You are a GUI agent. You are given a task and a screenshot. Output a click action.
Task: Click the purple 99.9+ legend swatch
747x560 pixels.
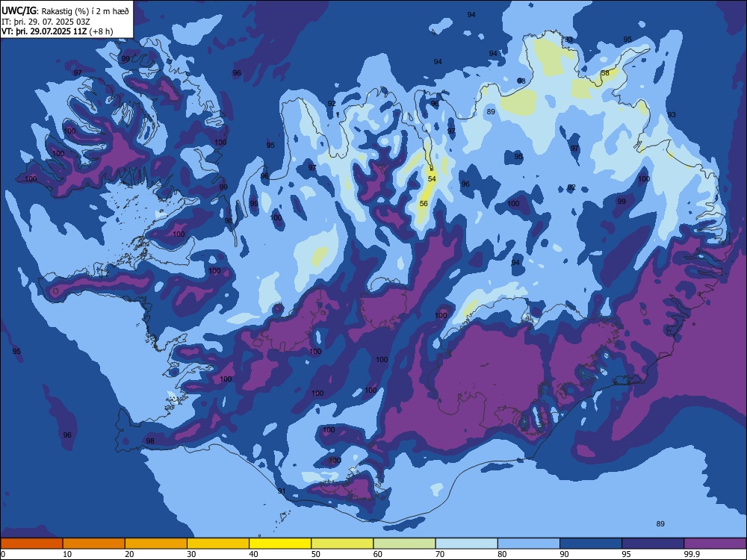715,544
